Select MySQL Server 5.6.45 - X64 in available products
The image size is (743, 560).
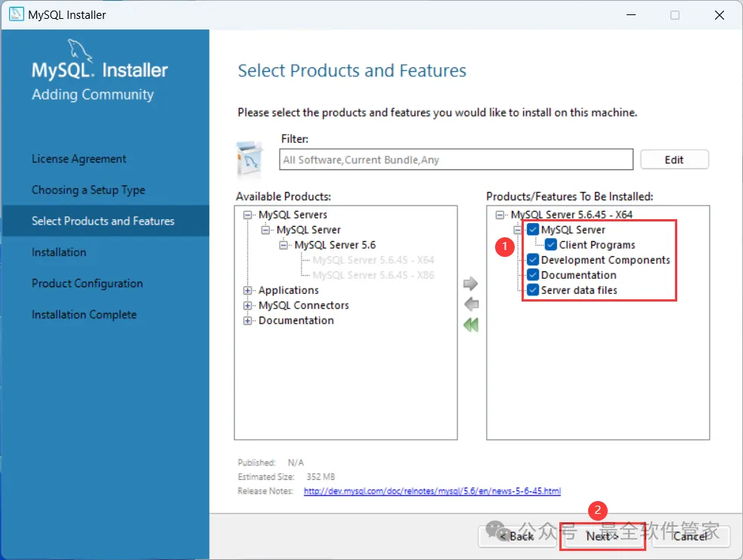[x=373, y=260]
